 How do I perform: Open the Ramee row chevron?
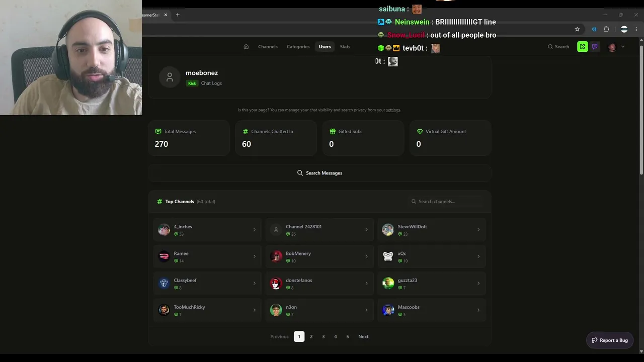click(x=254, y=256)
